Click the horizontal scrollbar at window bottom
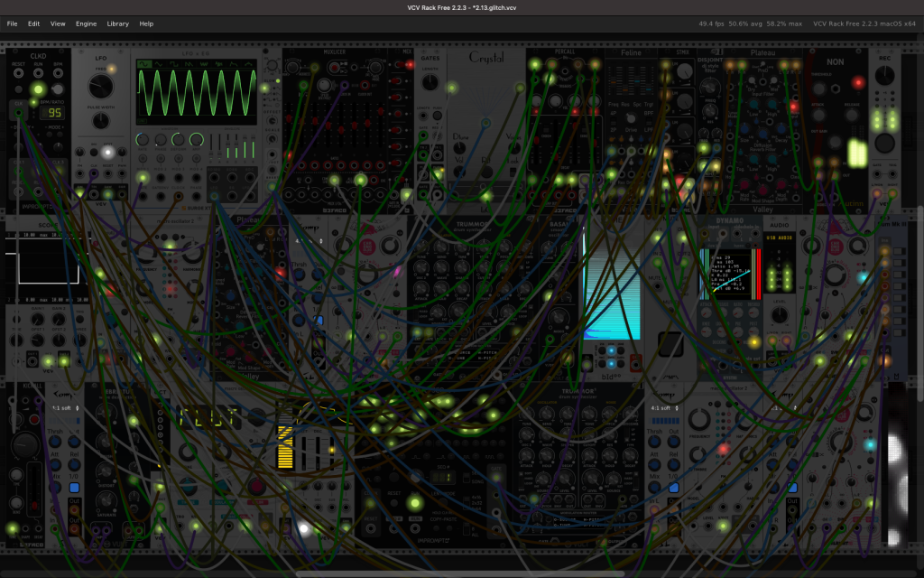This screenshot has width=924, height=578. point(459,573)
